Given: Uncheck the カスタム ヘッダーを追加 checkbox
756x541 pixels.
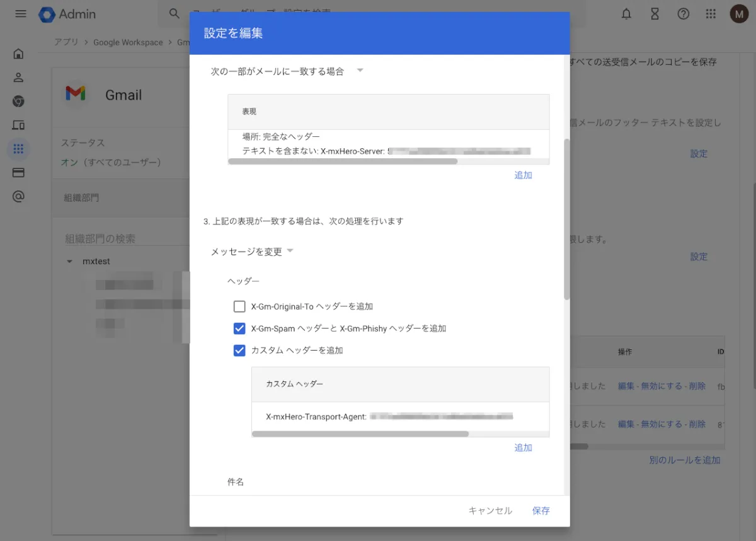Looking at the screenshot, I should point(239,351).
